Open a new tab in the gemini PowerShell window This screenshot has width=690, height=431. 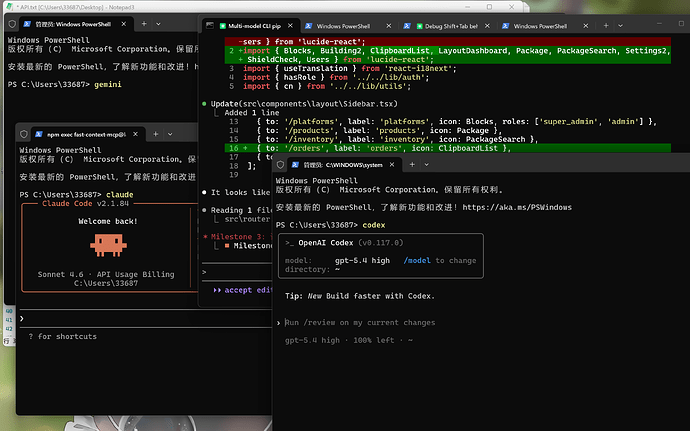[144, 24]
